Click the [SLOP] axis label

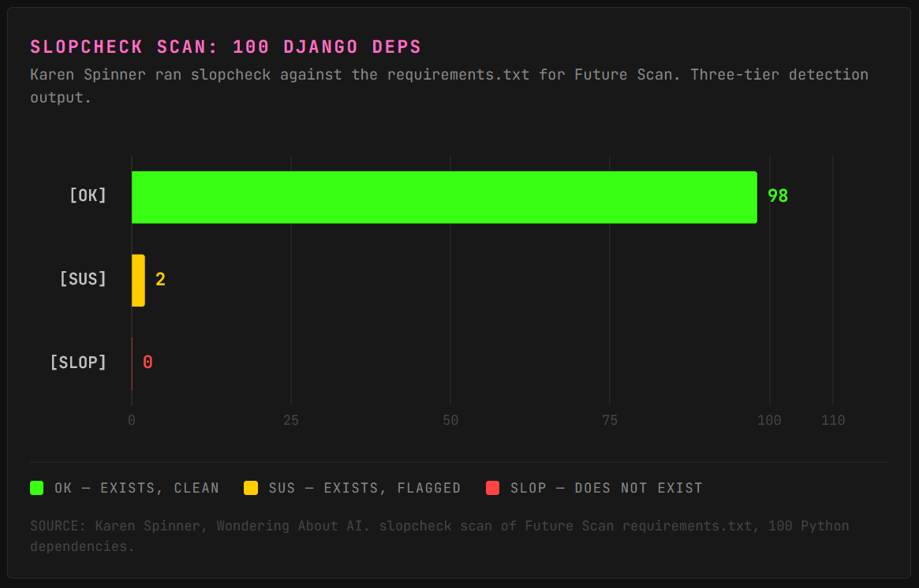(79, 362)
